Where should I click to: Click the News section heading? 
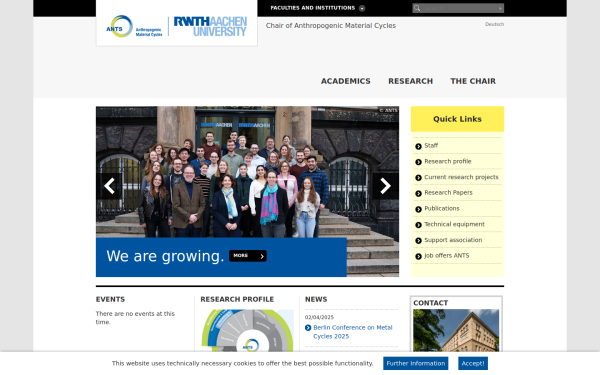pyautogui.click(x=316, y=300)
